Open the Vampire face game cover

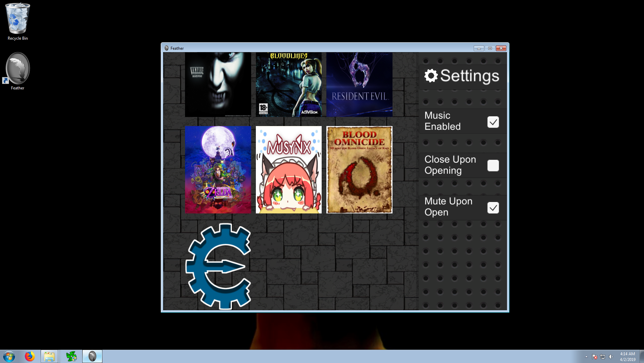click(218, 84)
